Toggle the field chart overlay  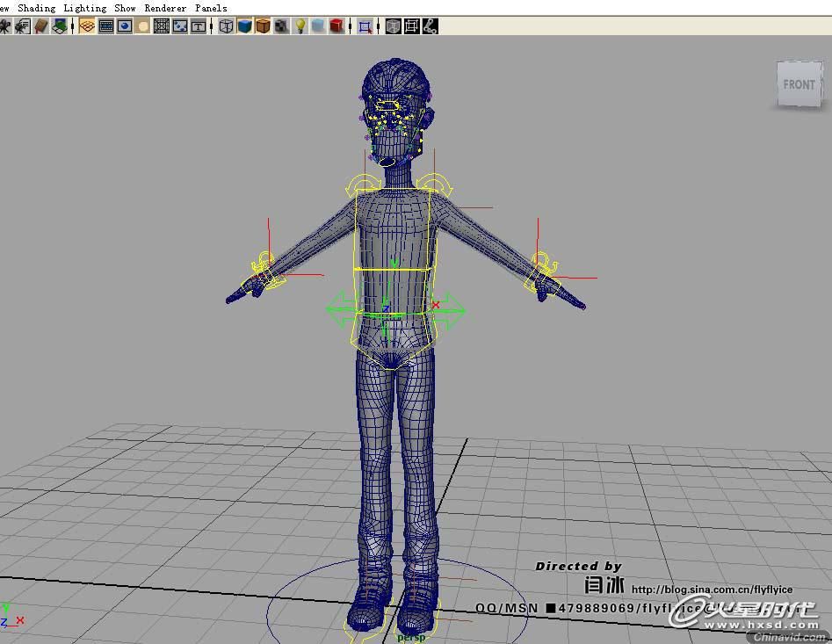point(162,26)
